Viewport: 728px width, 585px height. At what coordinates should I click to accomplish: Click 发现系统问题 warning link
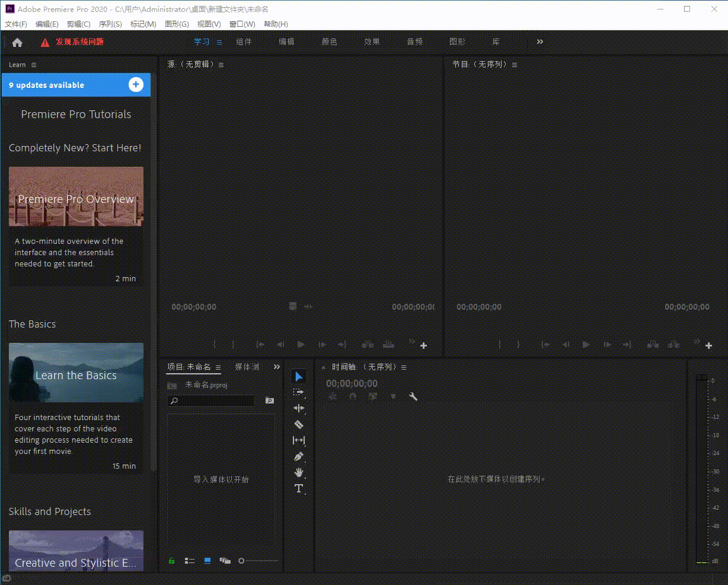(79, 42)
